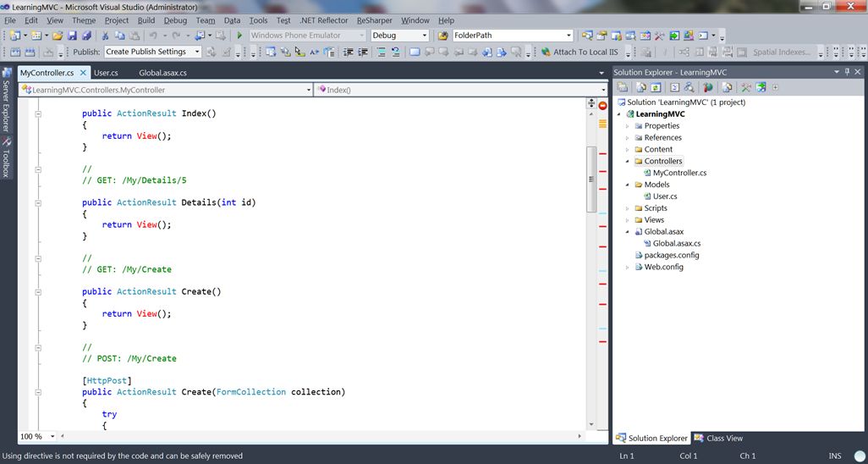Click the editor vertical scrollbar thumb
The width and height of the screenshot is (868, 464).
tap(591, 179)
